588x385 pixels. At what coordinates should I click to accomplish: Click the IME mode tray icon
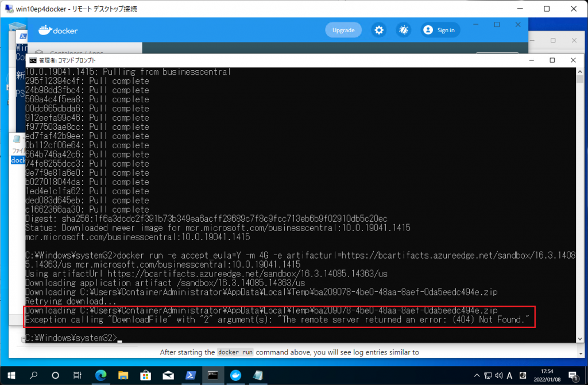(523, 375)
